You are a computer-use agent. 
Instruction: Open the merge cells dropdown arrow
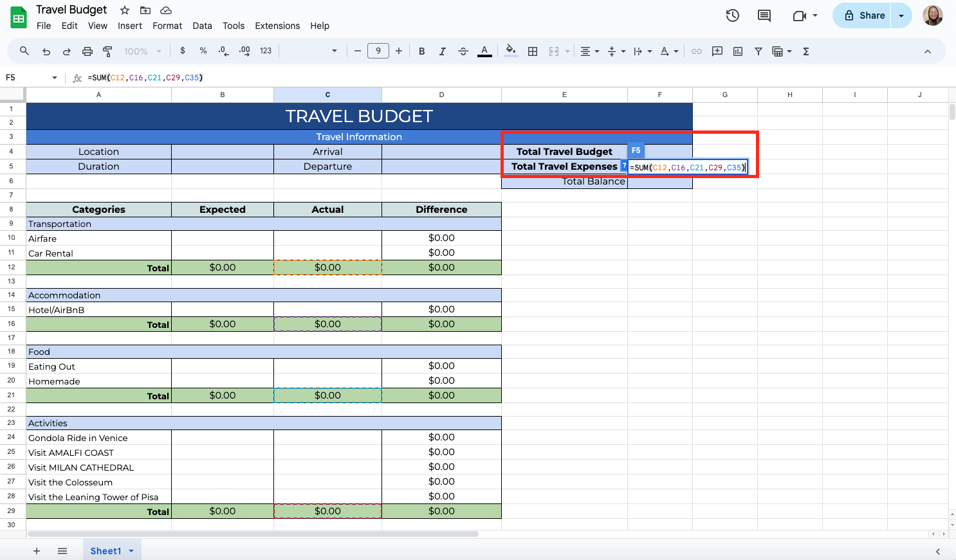[567, 51]
